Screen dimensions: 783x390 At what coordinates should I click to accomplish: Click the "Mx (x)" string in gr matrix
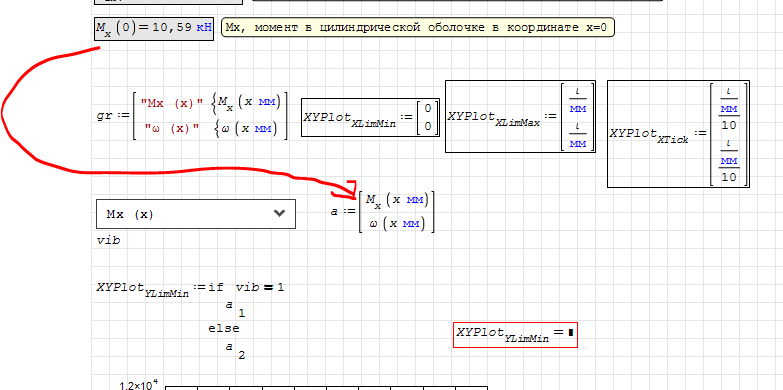coord(172,103)
